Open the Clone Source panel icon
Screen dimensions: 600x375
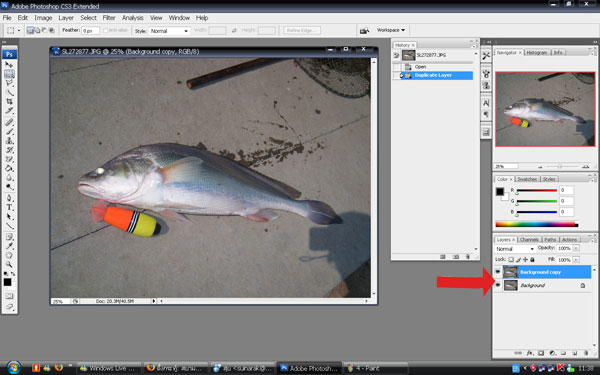tap(486, 85)
